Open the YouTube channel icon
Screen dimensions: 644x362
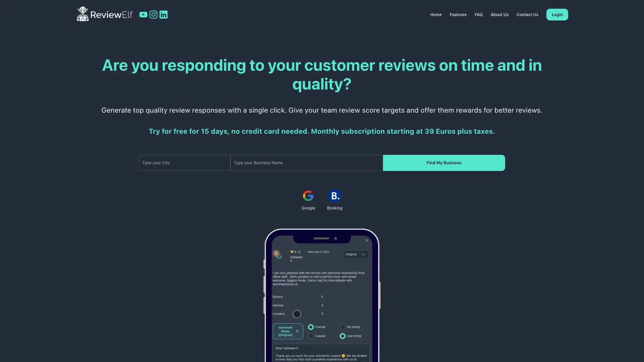coord(143,14)
